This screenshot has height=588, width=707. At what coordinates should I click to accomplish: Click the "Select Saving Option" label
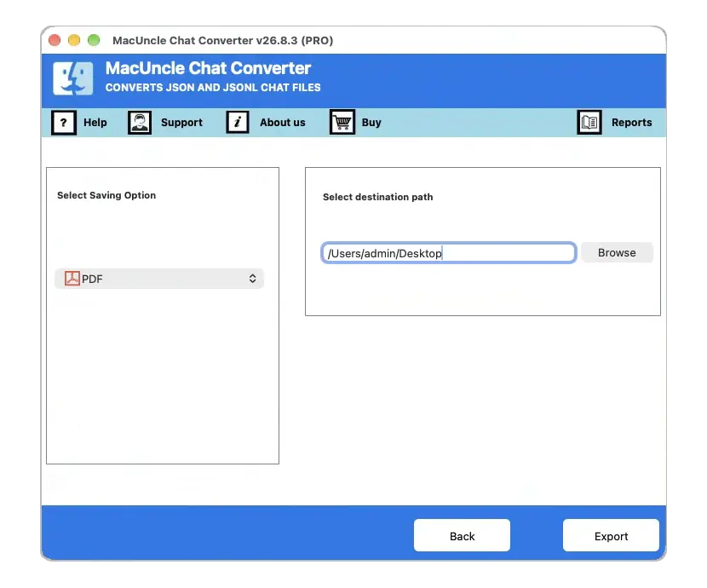coord(106,195)
